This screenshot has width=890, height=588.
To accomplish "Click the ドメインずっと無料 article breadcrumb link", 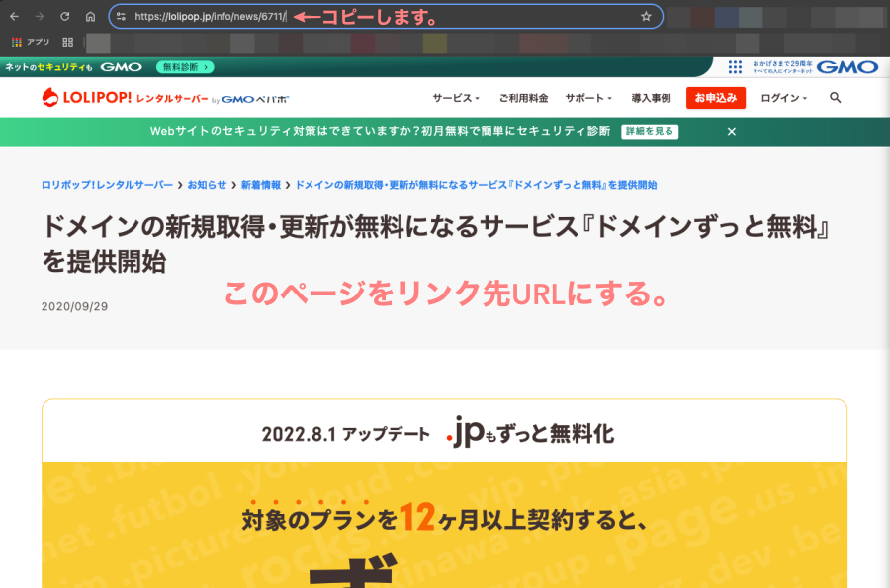I will tap(477, 185).
